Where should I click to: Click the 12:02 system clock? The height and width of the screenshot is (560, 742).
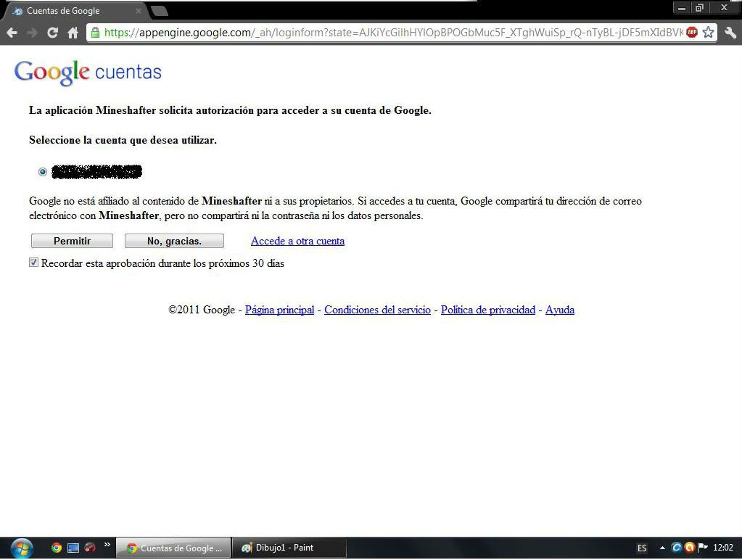point(723,548)
